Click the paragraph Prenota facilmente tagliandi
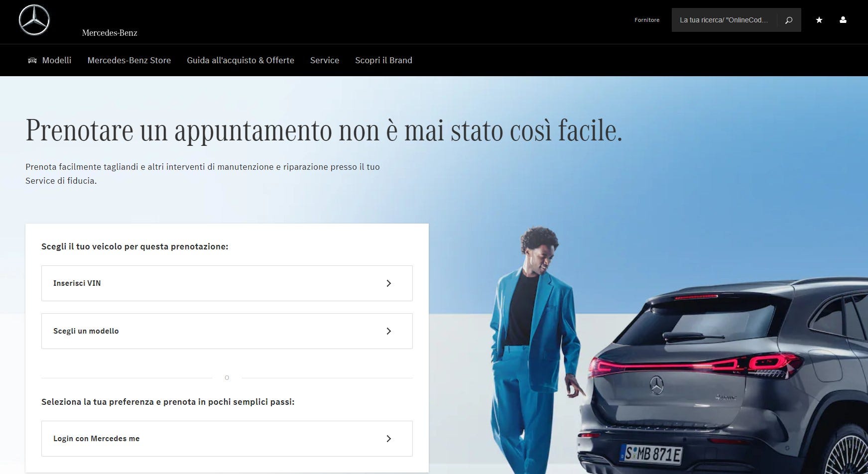868x474 pixels. tap(203, 174)
